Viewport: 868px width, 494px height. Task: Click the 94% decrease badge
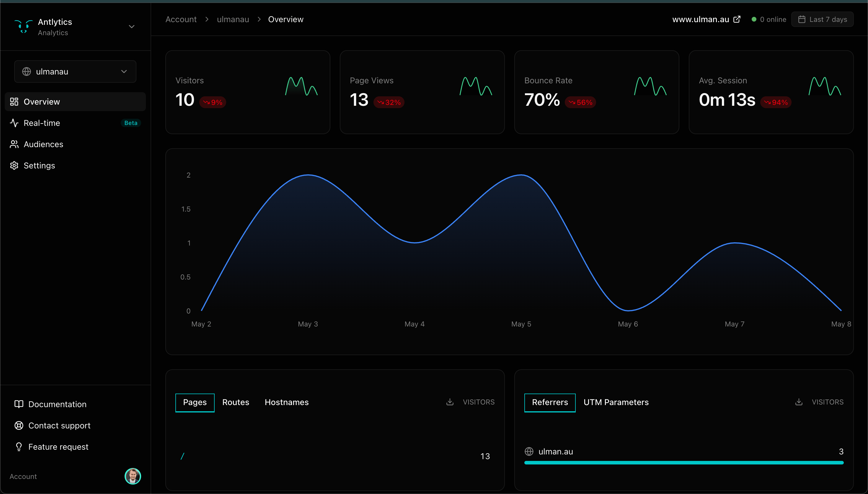point(776,103)
